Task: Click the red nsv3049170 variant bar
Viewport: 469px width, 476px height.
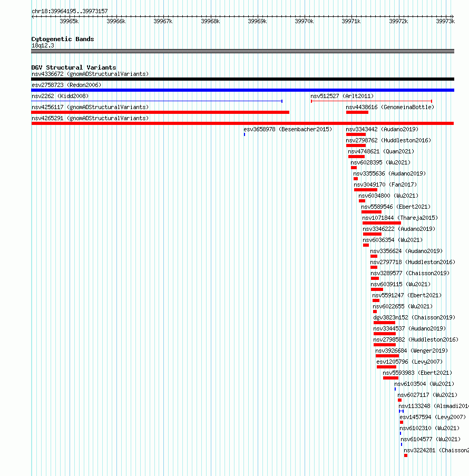Action: pos(366,190)
